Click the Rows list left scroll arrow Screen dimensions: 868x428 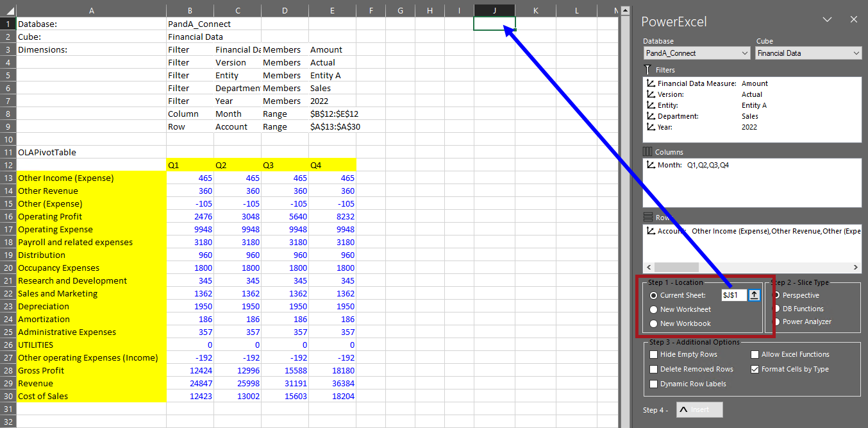click(x=649, y=267)
